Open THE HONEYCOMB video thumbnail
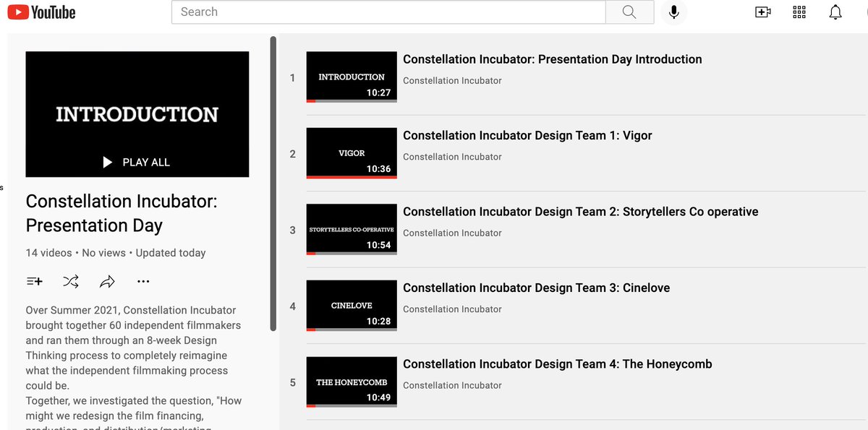This screenshot has height=430, width=868. coord(352,382)
